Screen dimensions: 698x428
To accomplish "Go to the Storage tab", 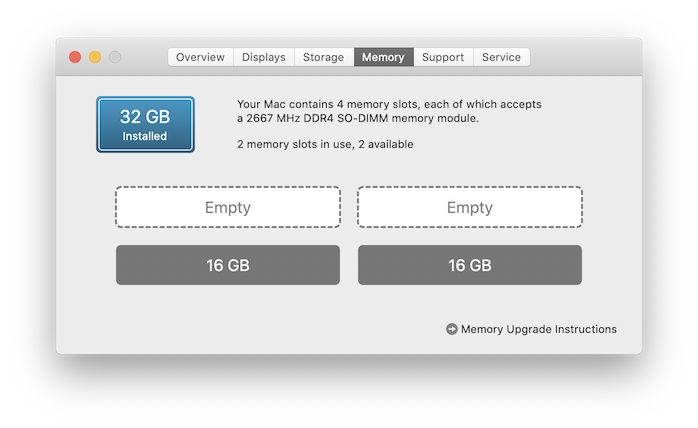I will point(324,57).
